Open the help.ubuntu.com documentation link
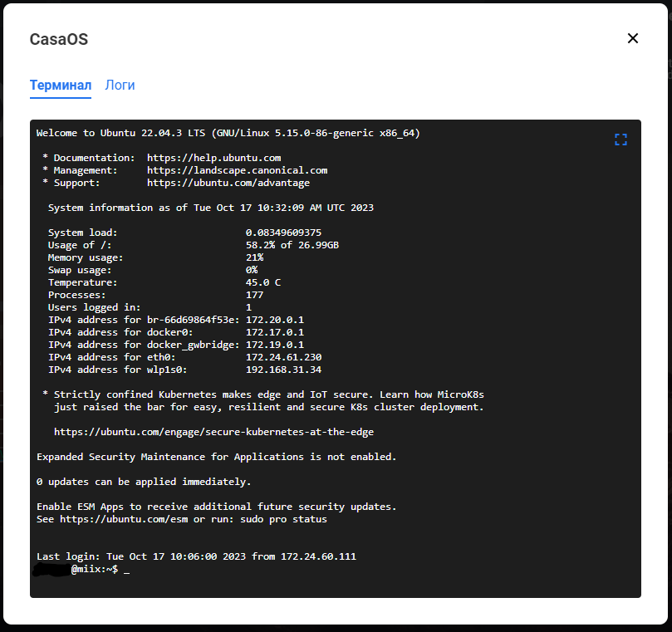The image size is (672, 632). 213,158
